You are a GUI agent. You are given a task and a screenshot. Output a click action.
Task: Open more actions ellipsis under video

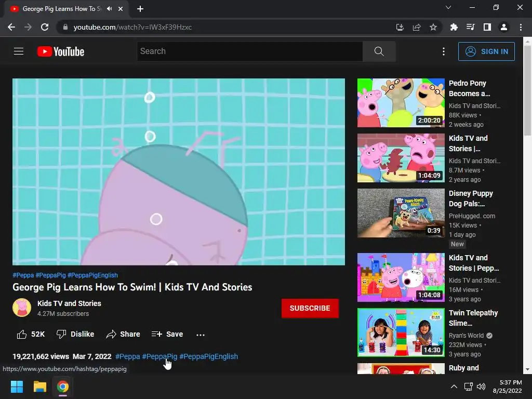(201, 335)
